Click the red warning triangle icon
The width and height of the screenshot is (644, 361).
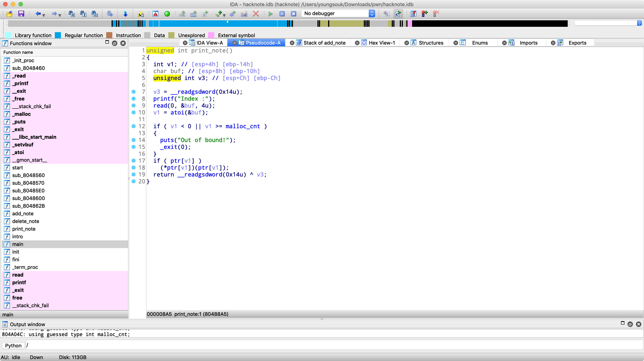[155, 14]
